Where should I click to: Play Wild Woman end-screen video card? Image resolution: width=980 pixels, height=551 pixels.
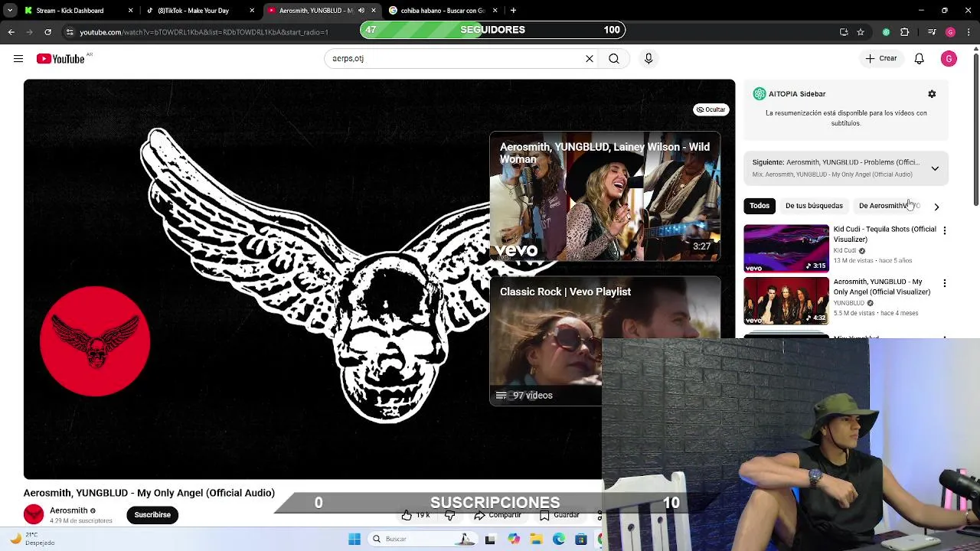click(605, 197)
